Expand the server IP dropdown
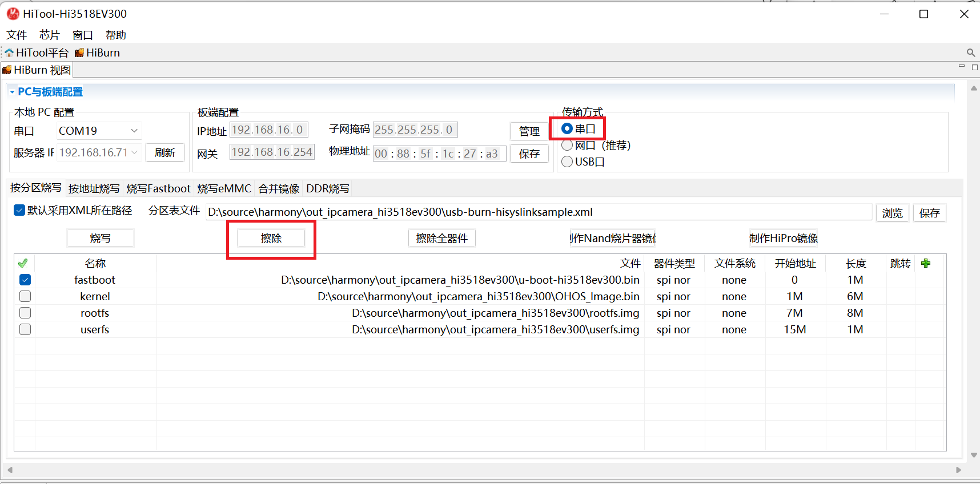The width and height of the screenshot is (980, 484). (x=134, y=152)
